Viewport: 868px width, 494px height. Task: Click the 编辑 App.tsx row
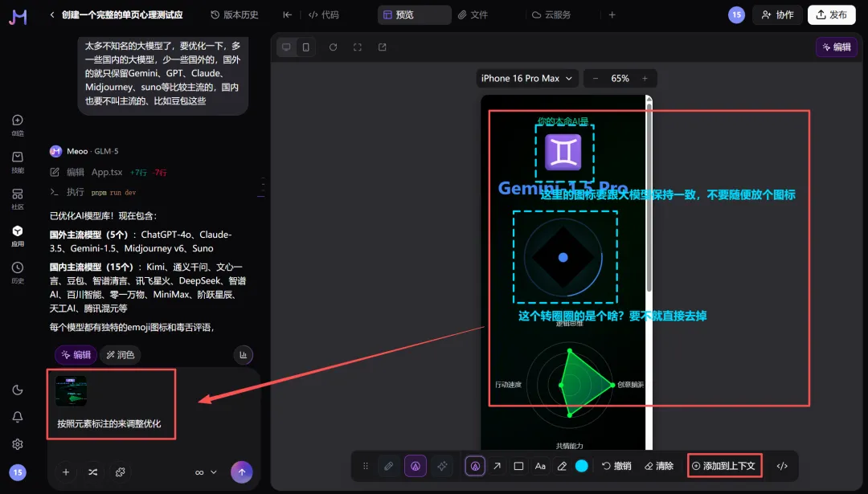click(x=108, y=172)
